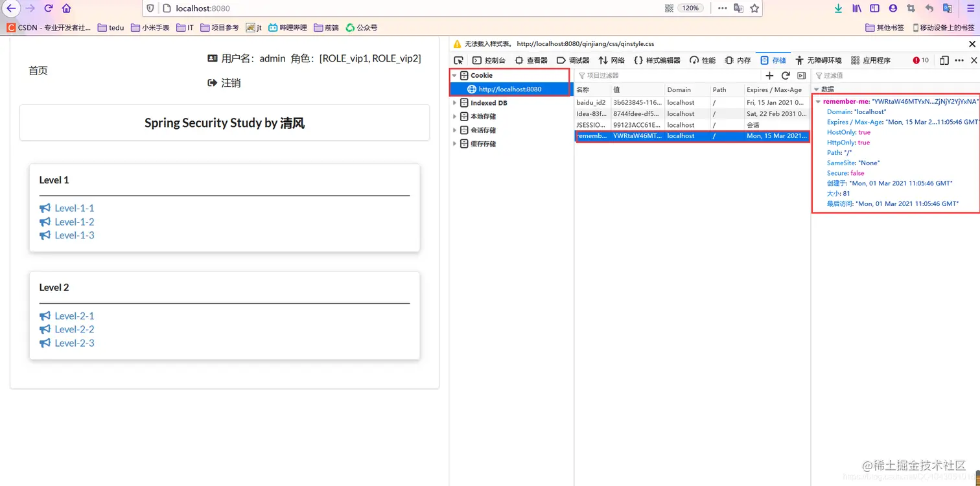This screenshot has width=980, height=486.
Task: Sort table by Expires / Max-Age header
Action: (776, 89)
